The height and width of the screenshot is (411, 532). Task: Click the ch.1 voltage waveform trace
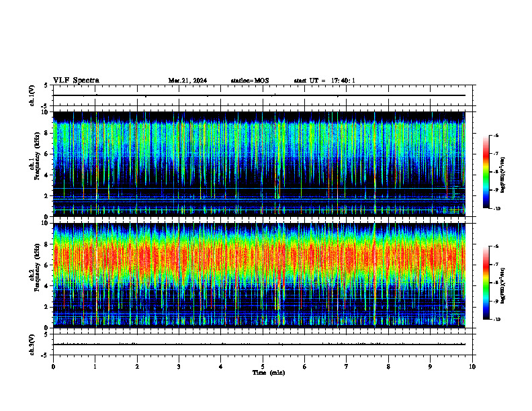coord(259,95)
